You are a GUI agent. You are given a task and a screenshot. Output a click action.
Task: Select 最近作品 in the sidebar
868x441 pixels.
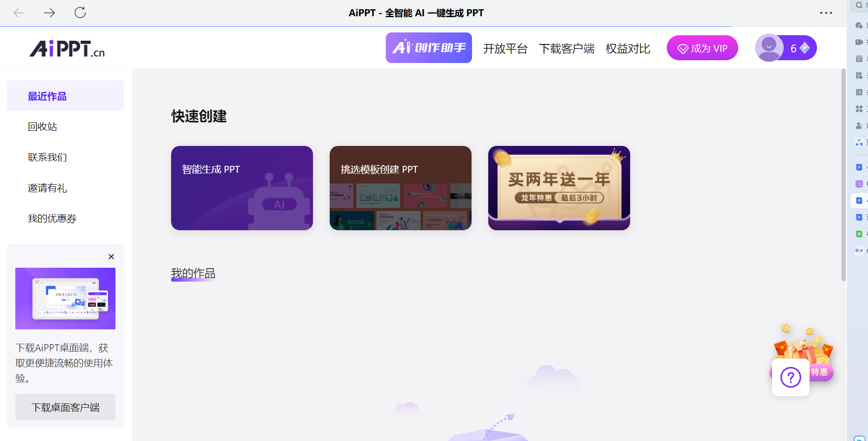pyautogui.click(x=65, y=96)
